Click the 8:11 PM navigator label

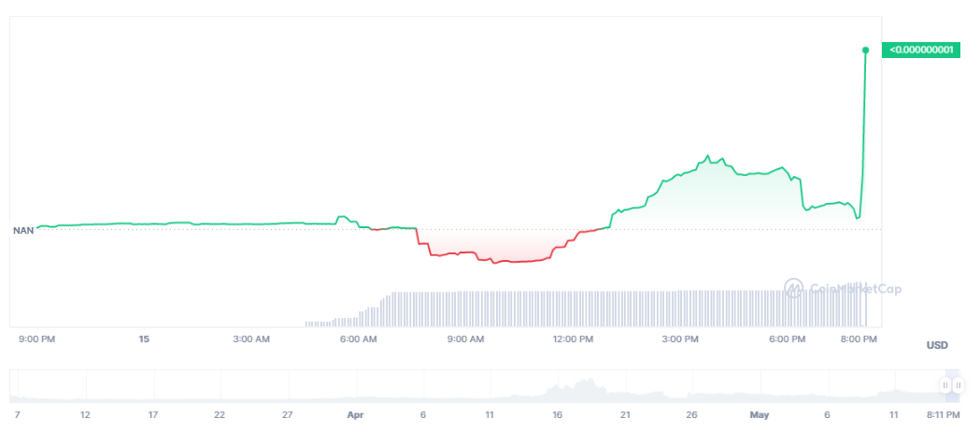pos(944,415)
